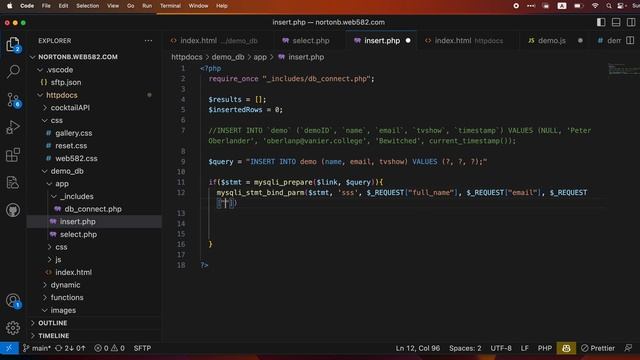Toggle primary side bar layout icon
This screenshot has height=360, width=640.
tap(601, 22)
